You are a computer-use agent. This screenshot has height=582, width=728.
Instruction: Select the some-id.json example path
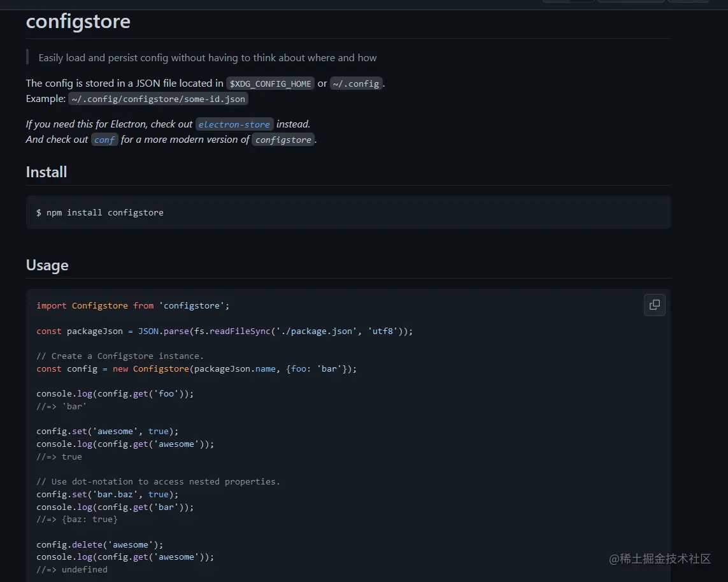pos(158,99)
